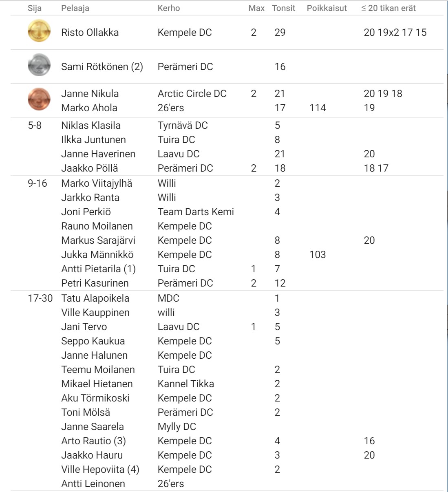Click the Pelaaja column header
This screenshot has height=492, width=448.
point(75,8)
